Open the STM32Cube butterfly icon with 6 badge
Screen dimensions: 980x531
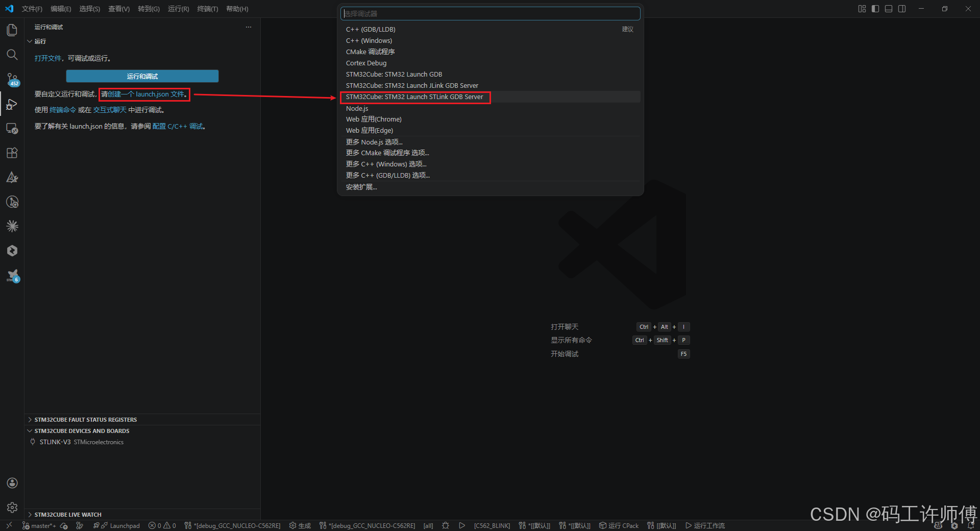12,276
